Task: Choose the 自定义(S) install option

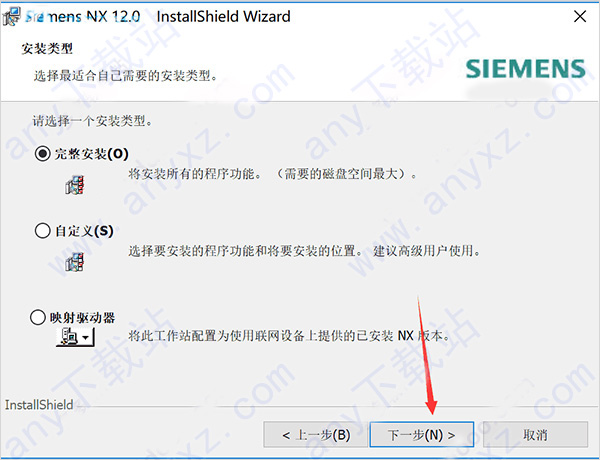Action: click(42, 231)
